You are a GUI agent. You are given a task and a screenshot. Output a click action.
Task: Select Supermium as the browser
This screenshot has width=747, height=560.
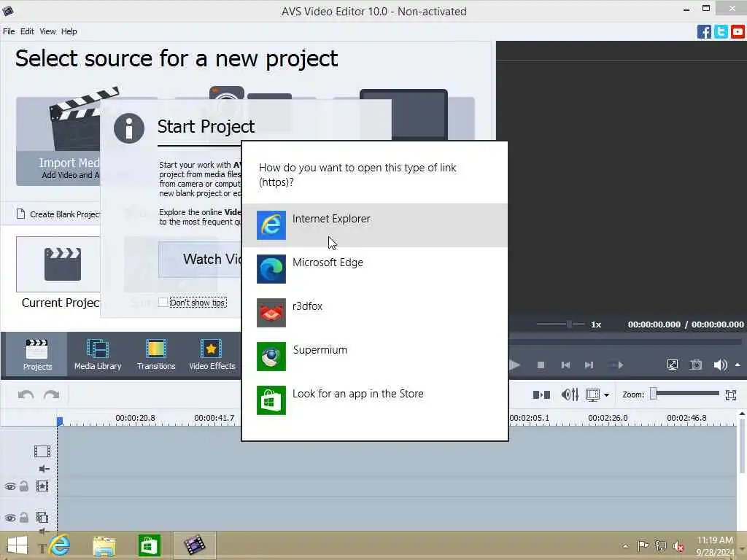click(375, 356)
